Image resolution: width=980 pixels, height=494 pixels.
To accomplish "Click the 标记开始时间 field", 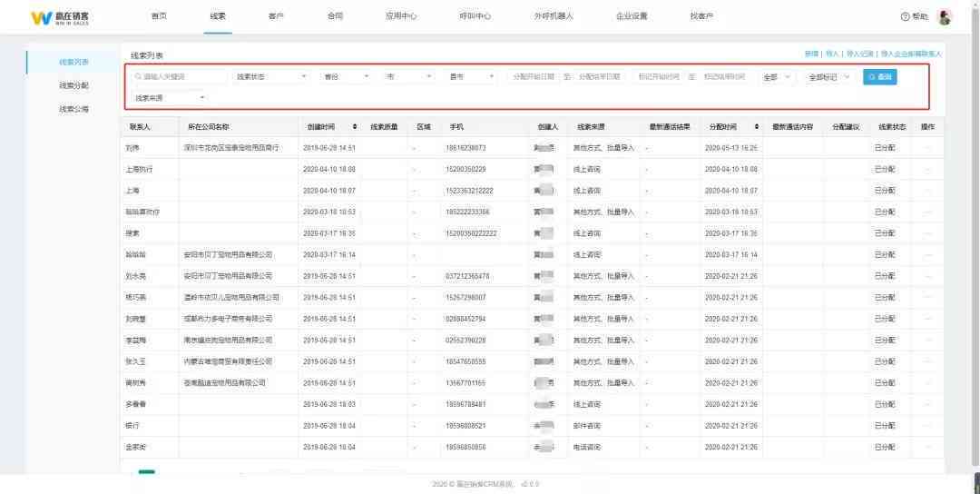I will coord(659,77).
